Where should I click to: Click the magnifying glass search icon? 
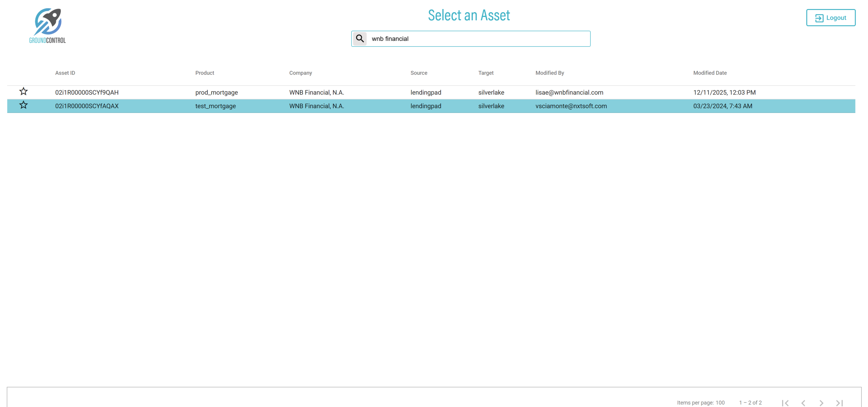[x=359, y=39]
